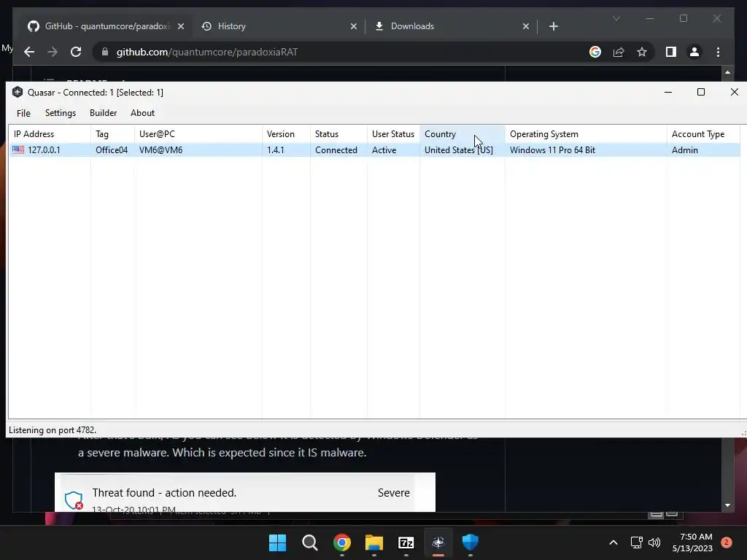Screen dimensions: 747x560
Task: Open the Builder menu in Quasar
Action: click(x=103, y=113)
